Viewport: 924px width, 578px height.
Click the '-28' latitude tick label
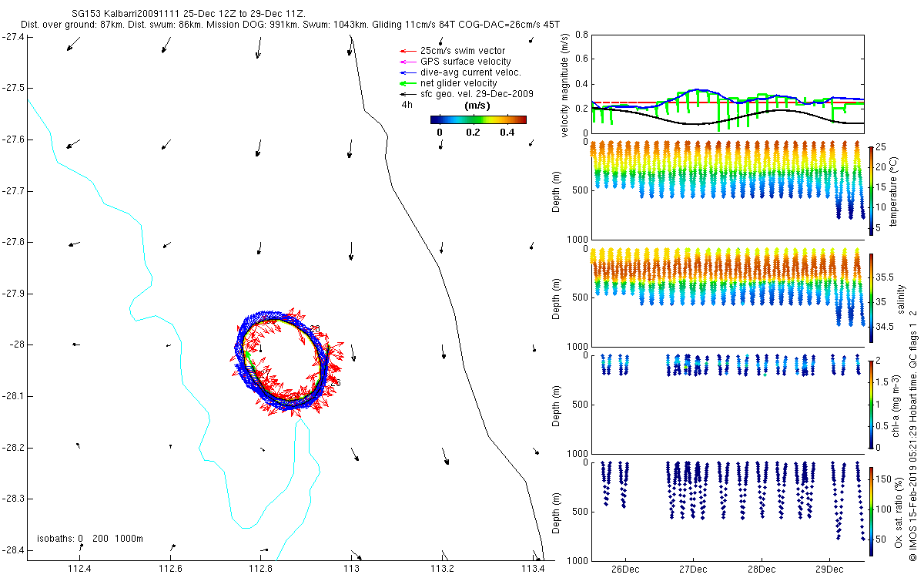click(16, 344)
